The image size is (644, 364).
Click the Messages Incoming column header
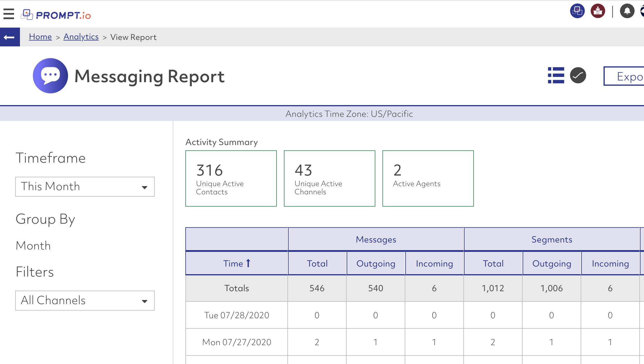435,264
